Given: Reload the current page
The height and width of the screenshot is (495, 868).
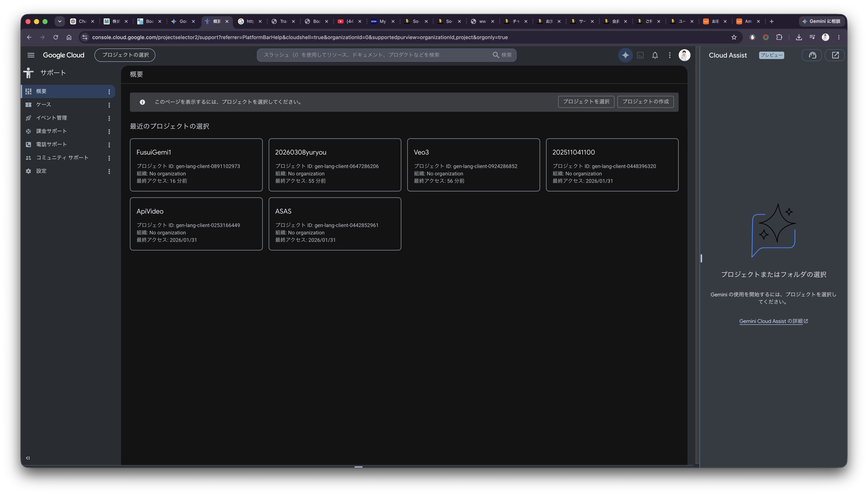Looking at the screenshot, I should pos(56,37).
